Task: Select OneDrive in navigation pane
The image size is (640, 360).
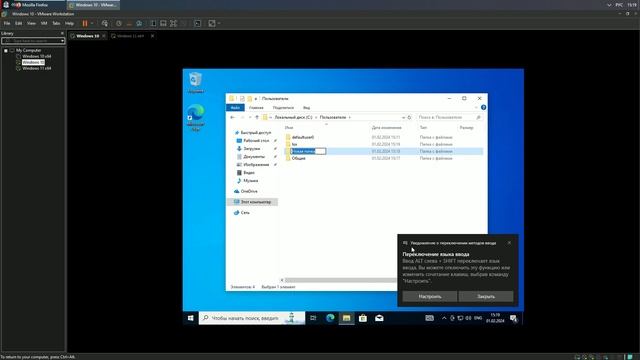Action: pyautogui.click(x=249, y=191)
